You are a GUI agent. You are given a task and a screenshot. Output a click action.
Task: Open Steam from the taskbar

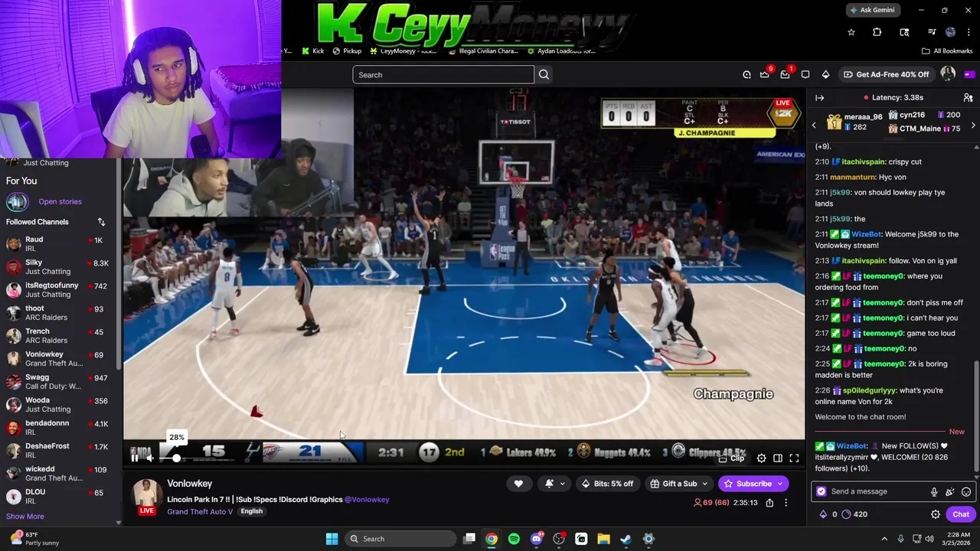point(626,539)
